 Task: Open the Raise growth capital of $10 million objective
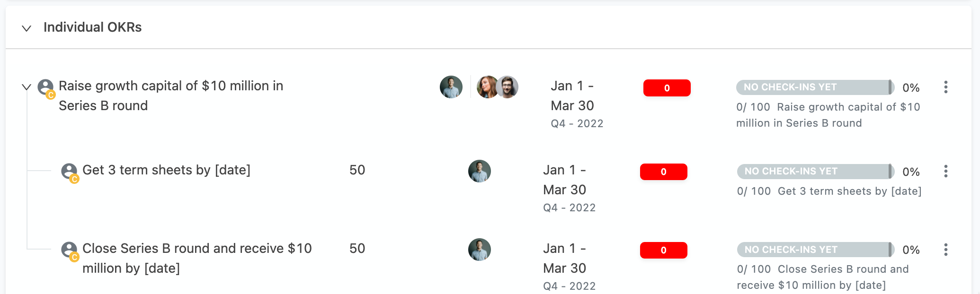171,95
